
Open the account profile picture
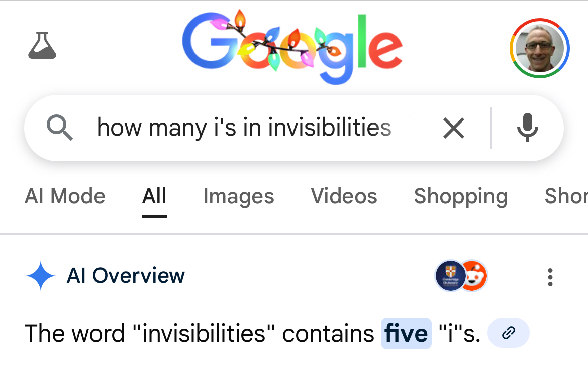click(x=539, y=48)
